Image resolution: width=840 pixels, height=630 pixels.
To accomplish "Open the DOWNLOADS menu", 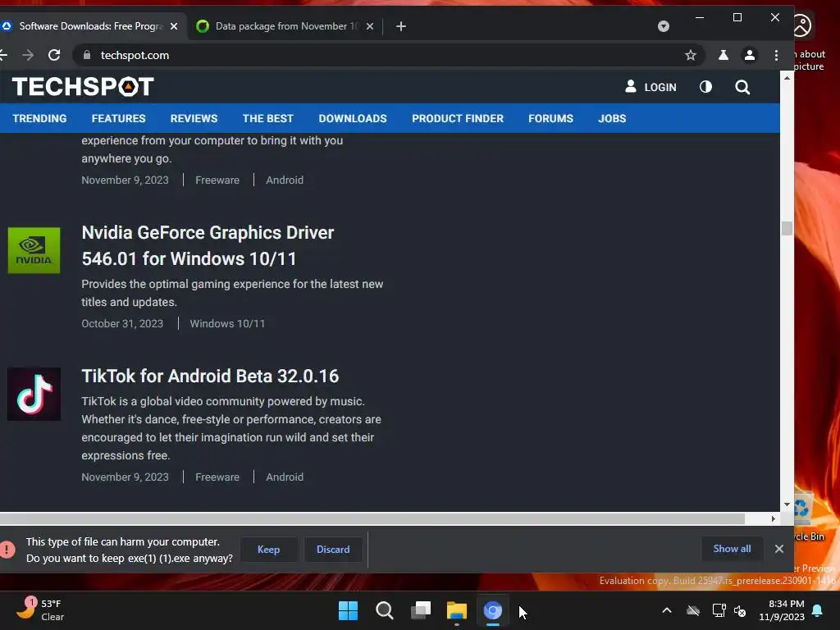I will (x=353, y=118).
